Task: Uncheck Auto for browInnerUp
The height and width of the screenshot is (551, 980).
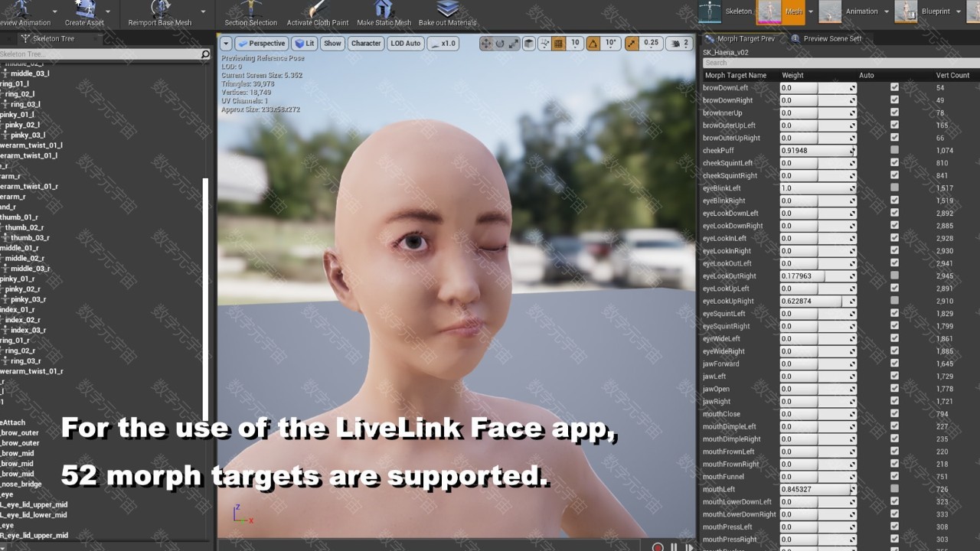Action: point(894,112)
